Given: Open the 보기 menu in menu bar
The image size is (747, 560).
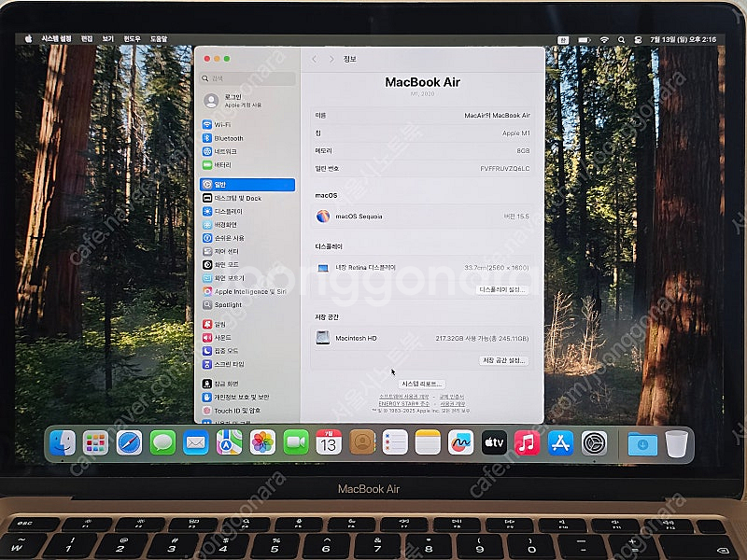Looking at the screenshot, I should click(x=108, y=39).
